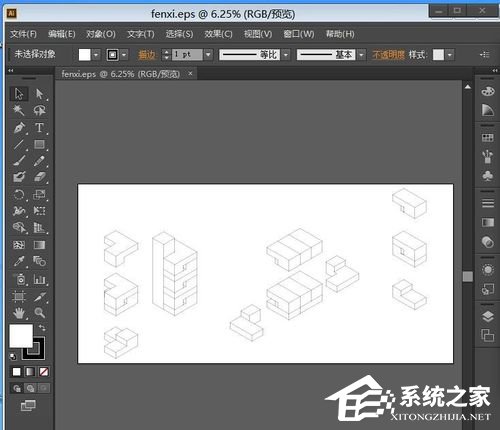Select the Perspective Grid tool
This screenshot has height=430, width=500.
click(39, 228)
